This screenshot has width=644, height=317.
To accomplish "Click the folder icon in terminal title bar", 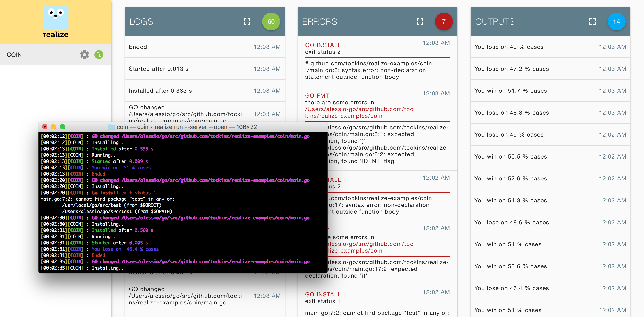I will pos(111,127).
